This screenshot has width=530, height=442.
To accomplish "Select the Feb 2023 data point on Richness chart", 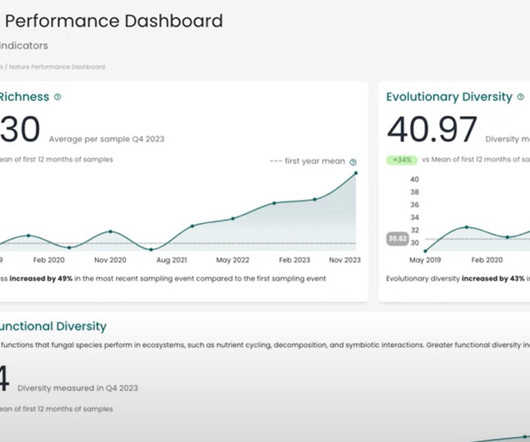I will pyautogui.click(x=315, y=199).
